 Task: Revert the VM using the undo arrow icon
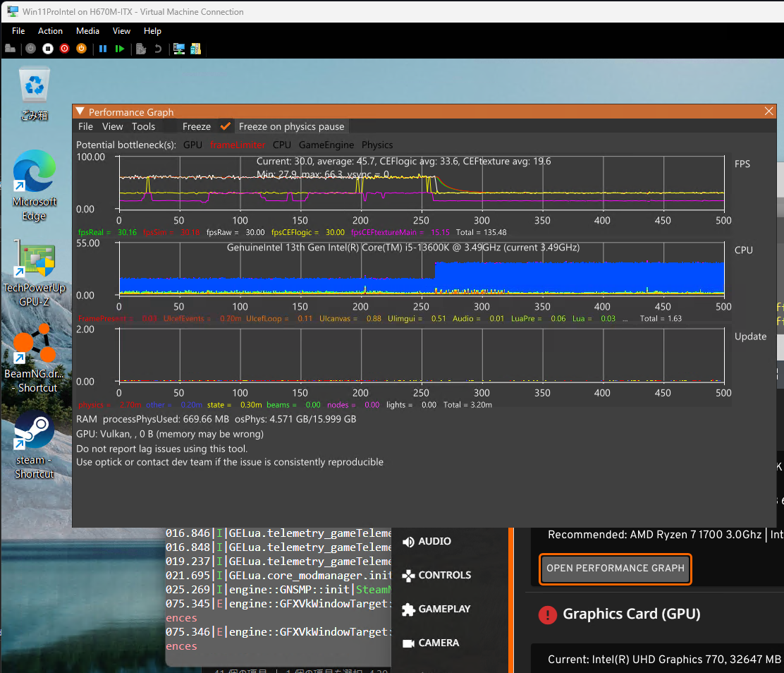click(158, 49)
